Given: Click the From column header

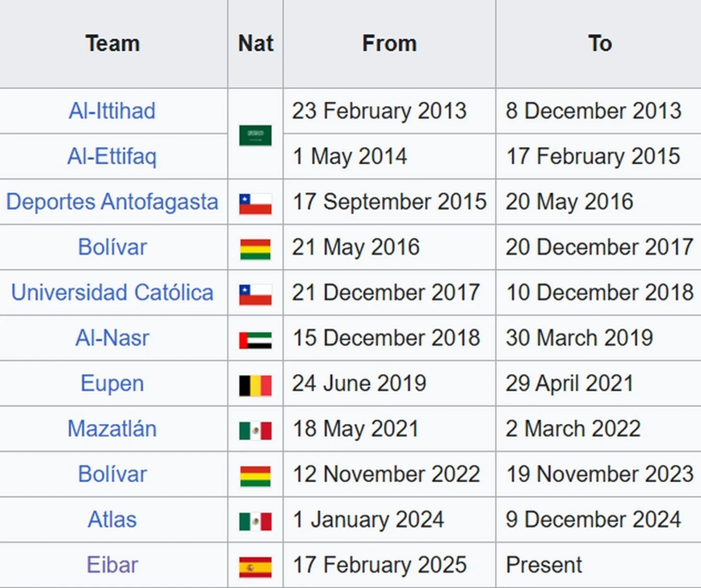Looking at the screenshot, I should click(389, 44).
